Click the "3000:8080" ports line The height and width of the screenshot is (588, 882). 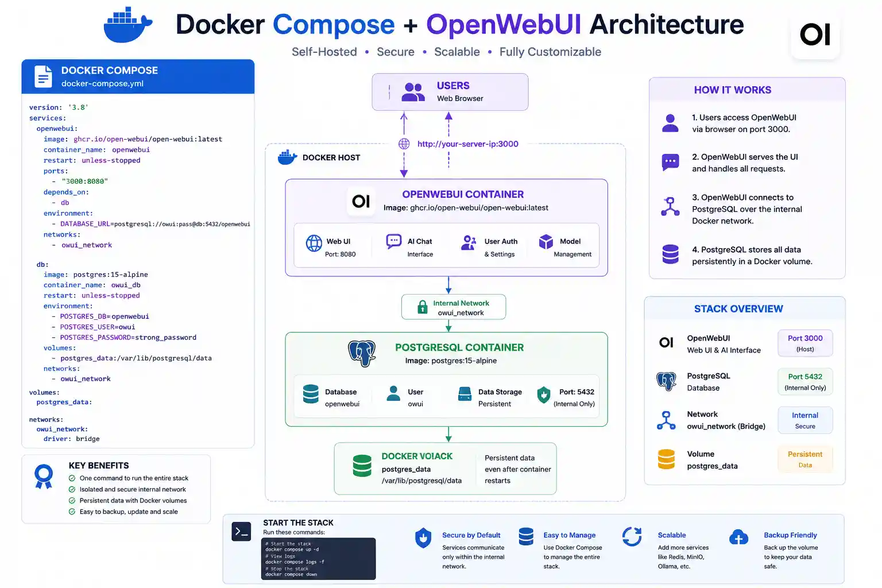tap(80, 181)
